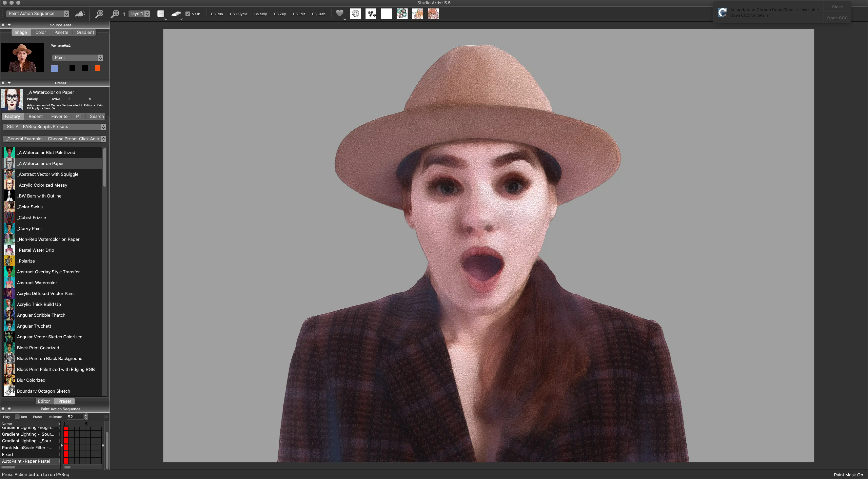Click the GS 1 Cycle button
Screen dimensions: 868x479
pos(238,14)
